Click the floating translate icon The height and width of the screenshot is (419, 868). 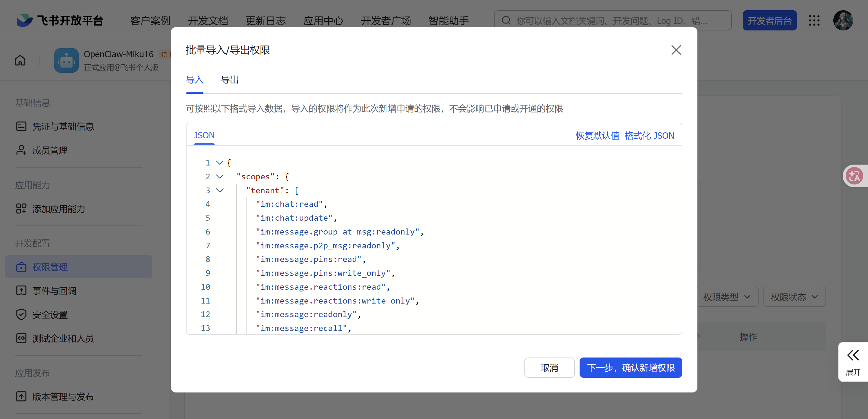coord(854,176)
